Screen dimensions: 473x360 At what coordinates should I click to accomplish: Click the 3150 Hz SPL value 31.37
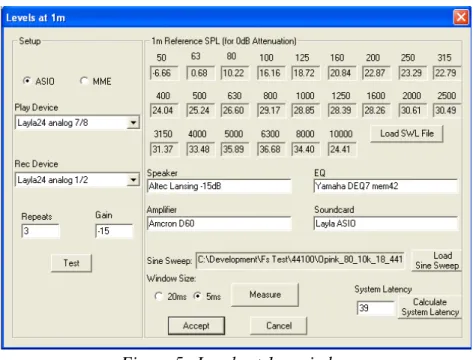click(164, 149)
